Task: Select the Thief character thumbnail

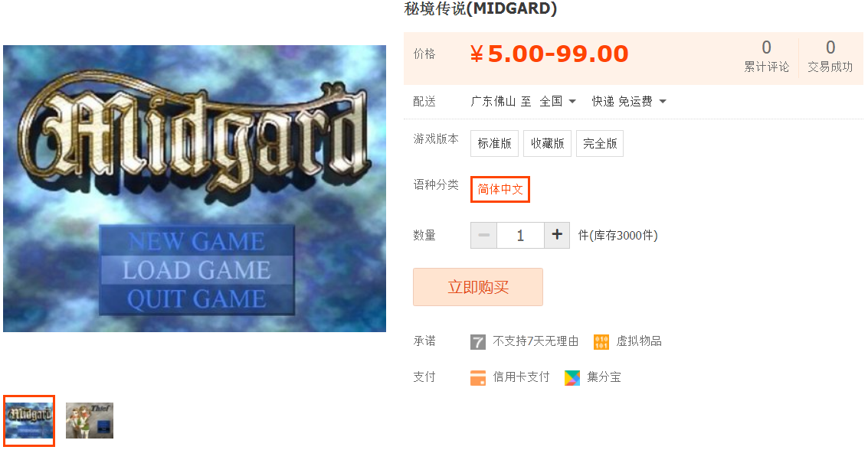Action: point(90,421)
